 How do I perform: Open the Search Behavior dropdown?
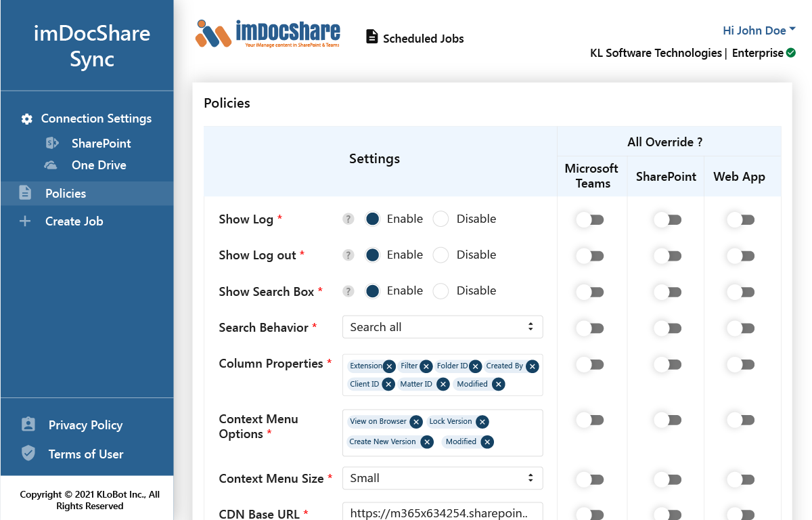click(x=443, y=327)
